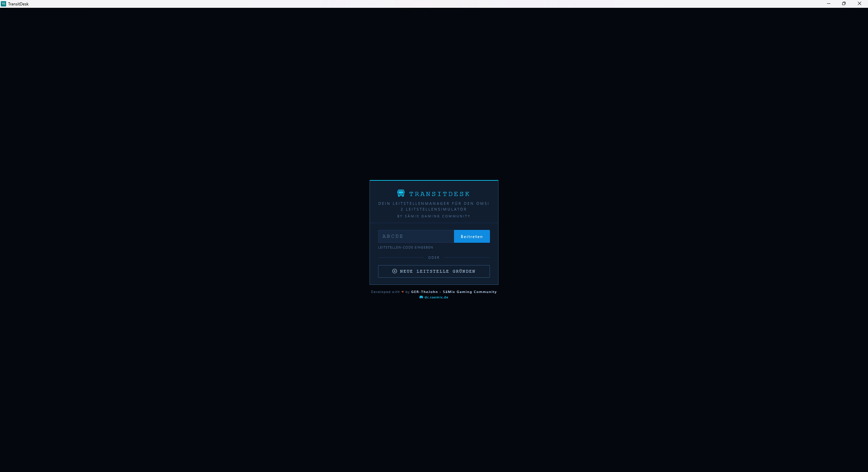The width and height of the screenshot is (868, 472).
Task: Click the LEITSTELLEN-CODE EINGEBEN label
Action: [406, 248]
